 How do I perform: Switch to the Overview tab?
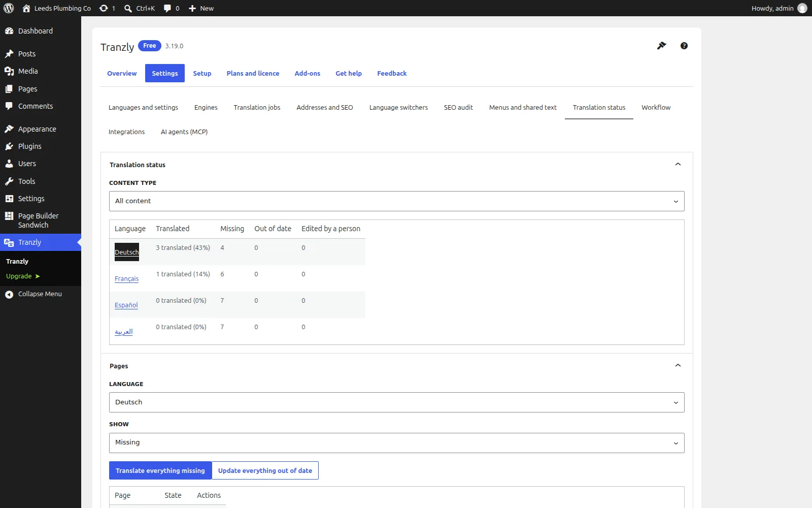click(122, 73)
